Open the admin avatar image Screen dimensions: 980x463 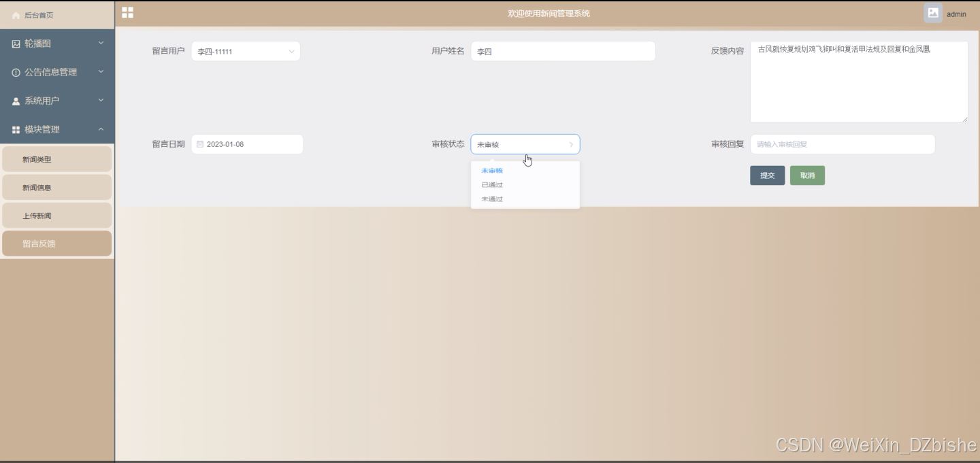[933, 13]
